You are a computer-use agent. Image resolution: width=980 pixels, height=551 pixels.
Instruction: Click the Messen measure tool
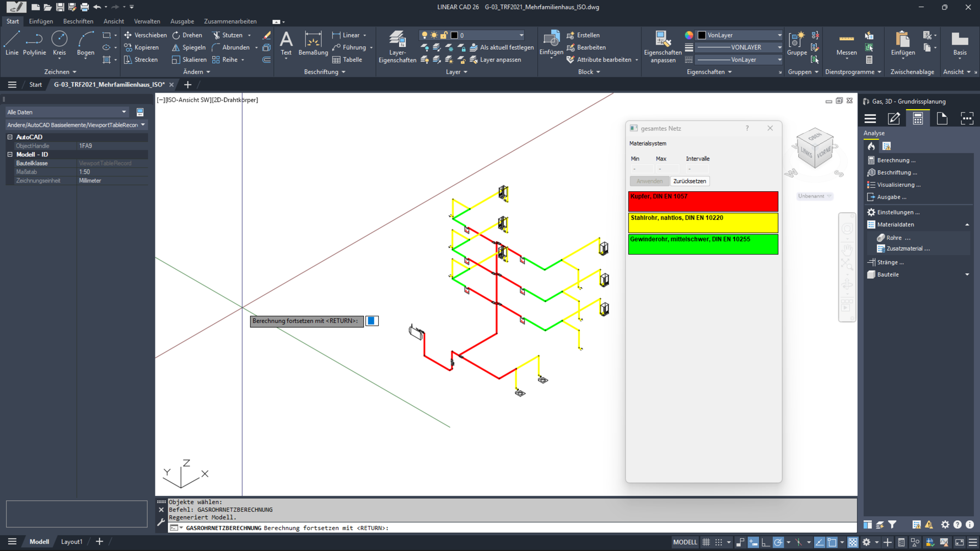846,44
